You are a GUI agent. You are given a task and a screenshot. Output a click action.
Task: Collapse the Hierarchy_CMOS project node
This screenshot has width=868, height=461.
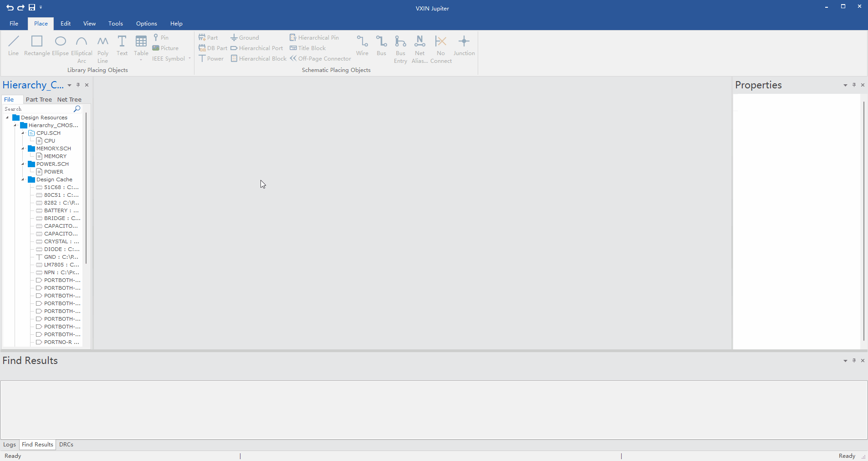(x=15, y=125)
